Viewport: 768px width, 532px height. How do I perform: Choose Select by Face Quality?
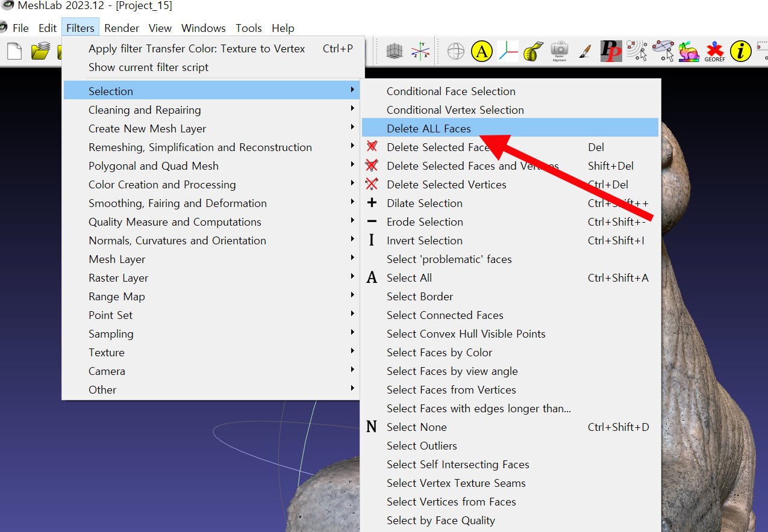(510, 520)
